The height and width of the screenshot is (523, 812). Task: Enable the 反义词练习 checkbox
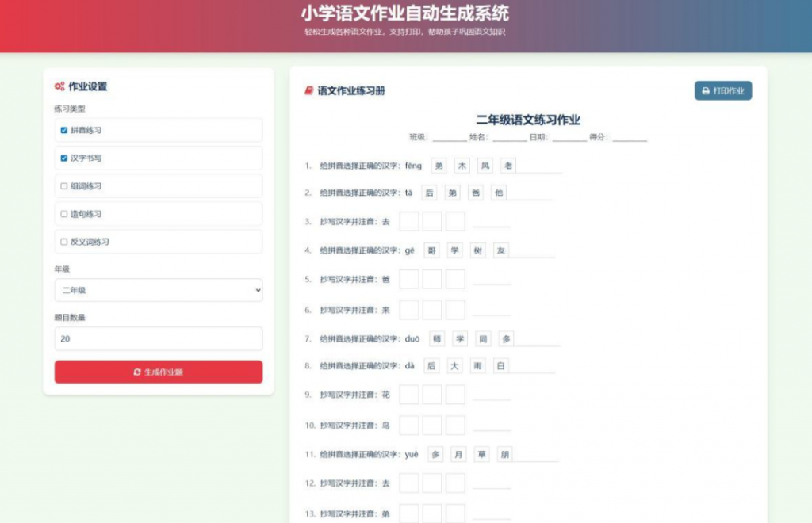click(63, 241)
